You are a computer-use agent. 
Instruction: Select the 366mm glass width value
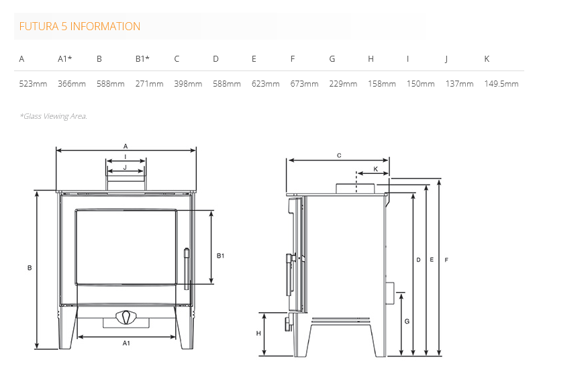pyautogui.click(x=72, y=84)
